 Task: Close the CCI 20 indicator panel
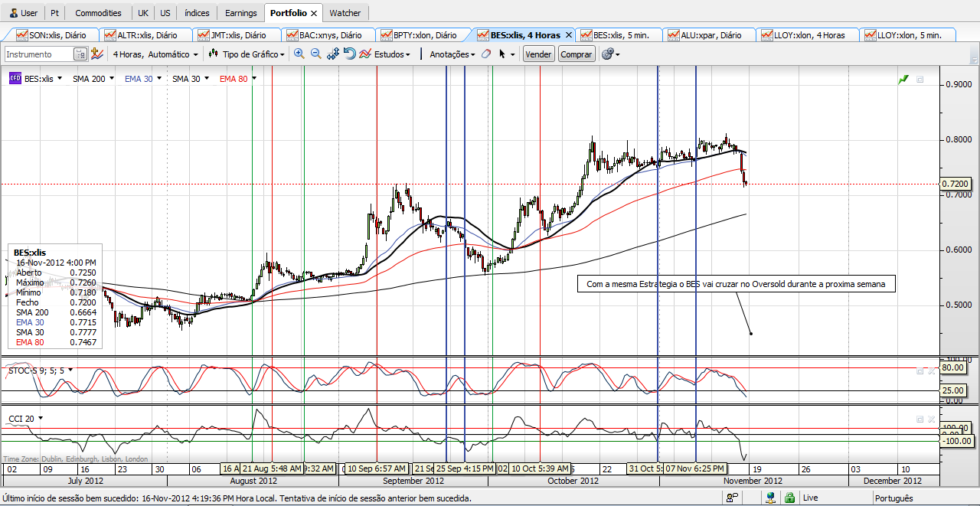click(932, 419)
